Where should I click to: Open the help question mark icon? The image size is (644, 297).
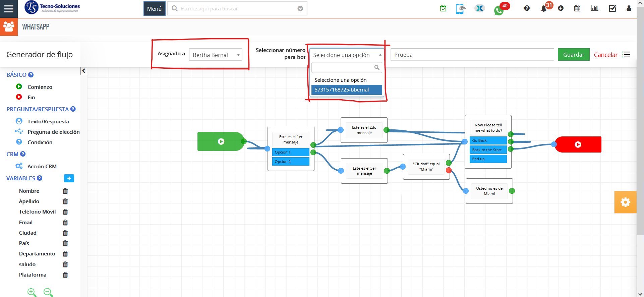coord(527,8)
